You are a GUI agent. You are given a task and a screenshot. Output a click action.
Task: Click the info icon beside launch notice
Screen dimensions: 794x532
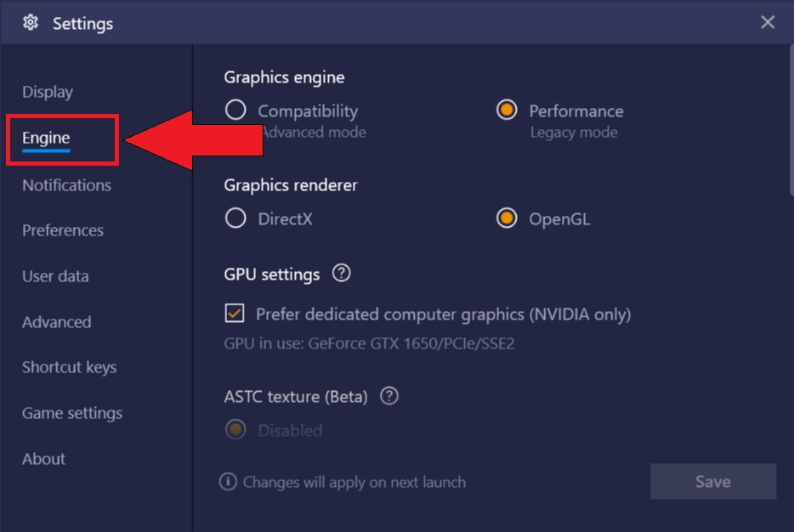(x=228, y=481)
